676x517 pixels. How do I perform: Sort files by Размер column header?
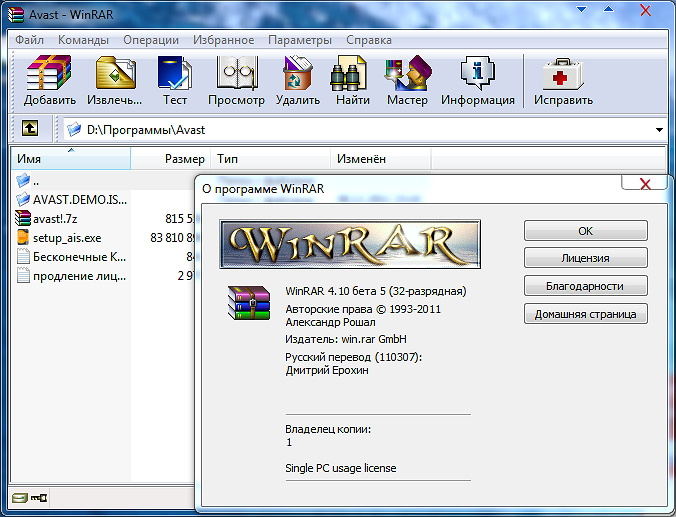tap(171, 159)
